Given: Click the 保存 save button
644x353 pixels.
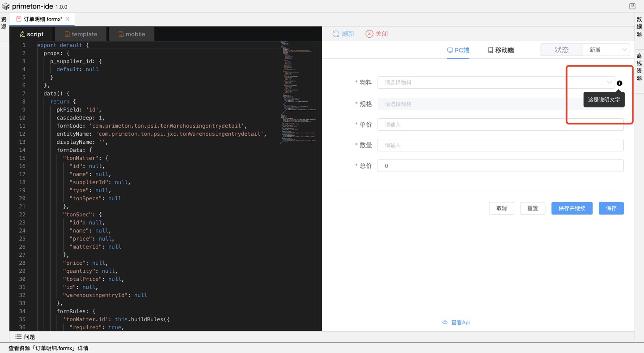Looking at the screenshot, I should pyautogui.click(x=611, y=208).
